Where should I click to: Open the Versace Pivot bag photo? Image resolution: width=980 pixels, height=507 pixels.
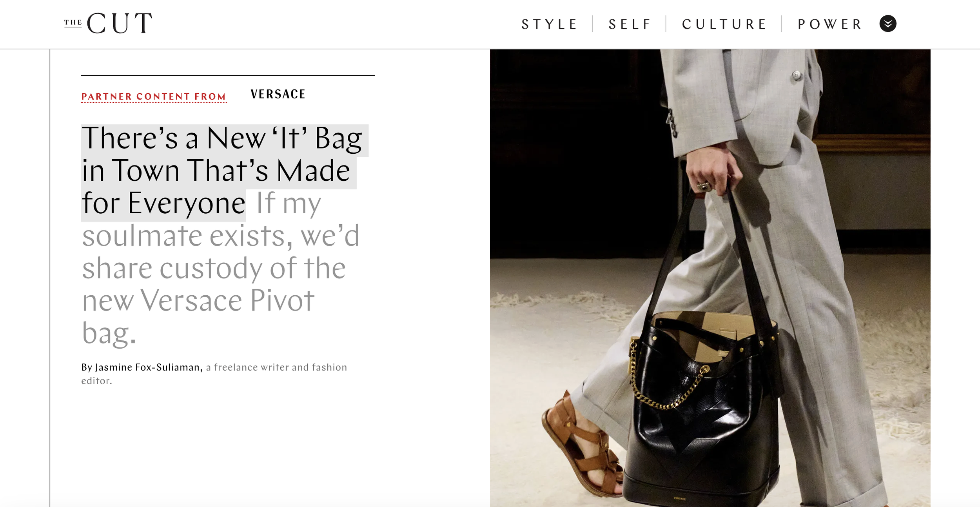[710, 278]
